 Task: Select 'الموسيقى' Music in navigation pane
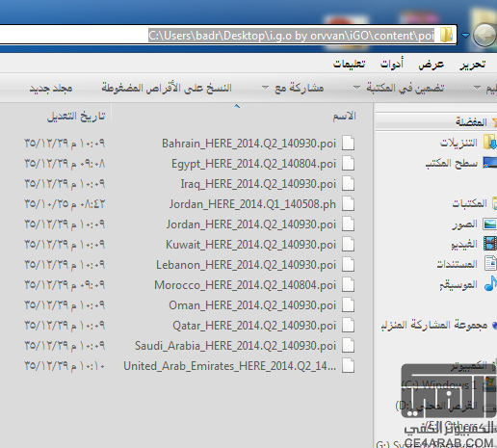tap(458, 284)
